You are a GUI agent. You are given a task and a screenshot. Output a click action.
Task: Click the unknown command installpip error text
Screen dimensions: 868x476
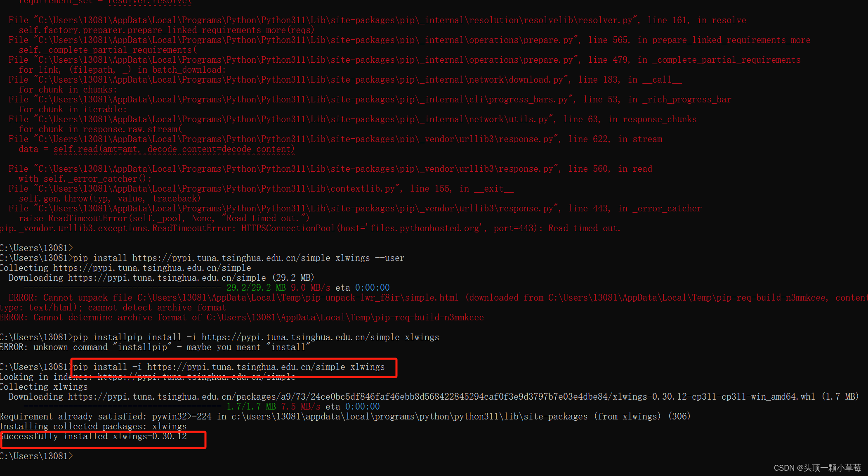(155, 347)
